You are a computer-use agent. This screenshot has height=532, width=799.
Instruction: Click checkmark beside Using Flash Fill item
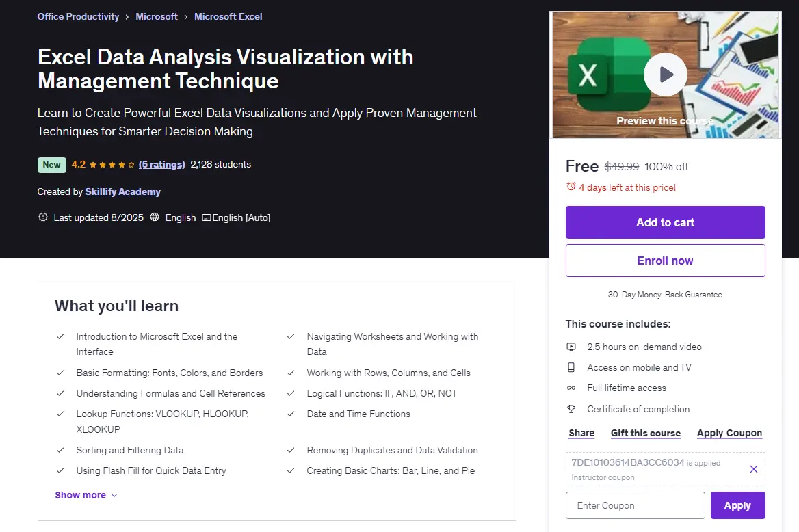click(60, 470)
